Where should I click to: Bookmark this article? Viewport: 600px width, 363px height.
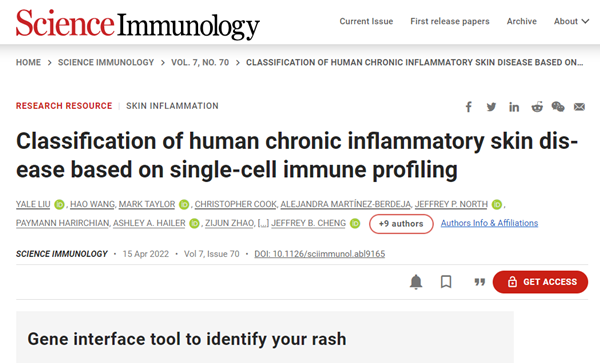(x=446, y=282)
